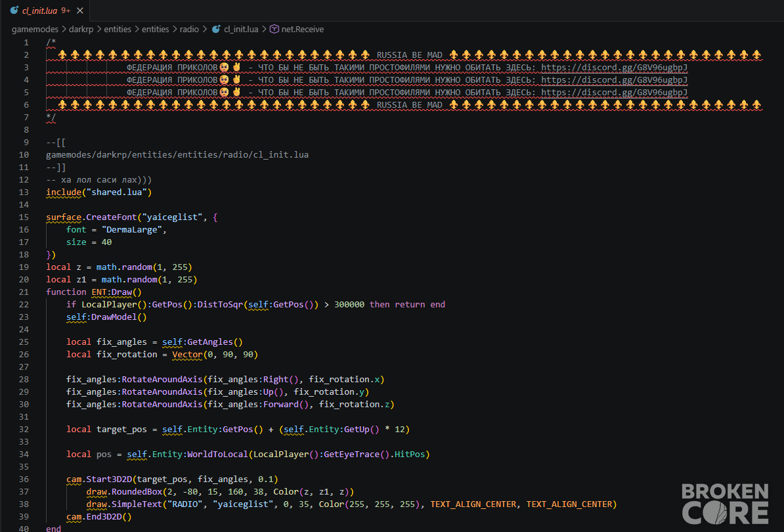Open the Discord link on line 5
Image resolution: width=784 pixels, height=532 pixels.
click(614, 93)
